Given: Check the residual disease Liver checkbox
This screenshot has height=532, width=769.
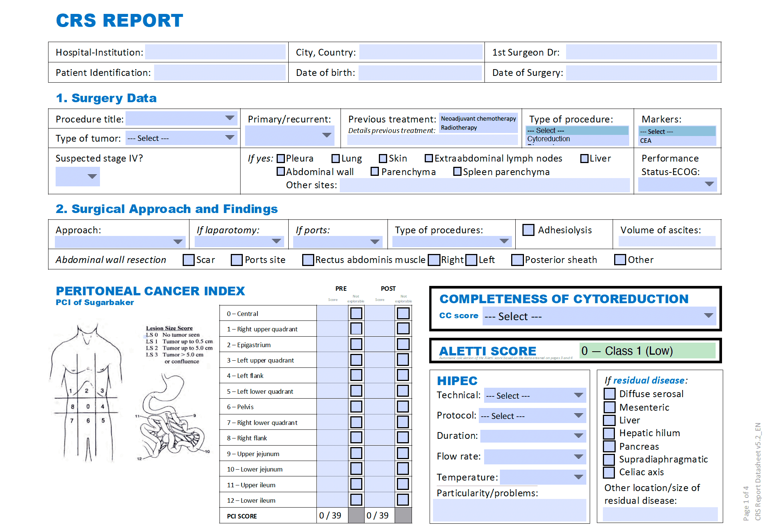Looking at the screenshot, I should tap(609, 420).
